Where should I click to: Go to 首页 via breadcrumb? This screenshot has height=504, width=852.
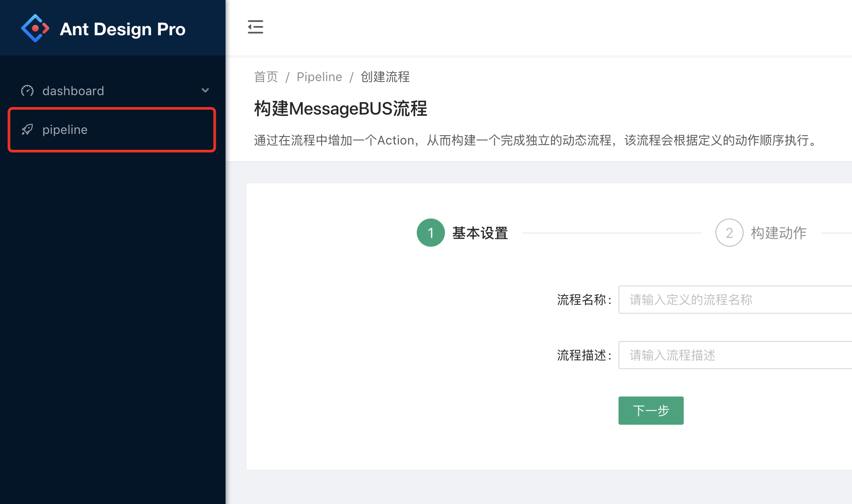coord(266,77)
